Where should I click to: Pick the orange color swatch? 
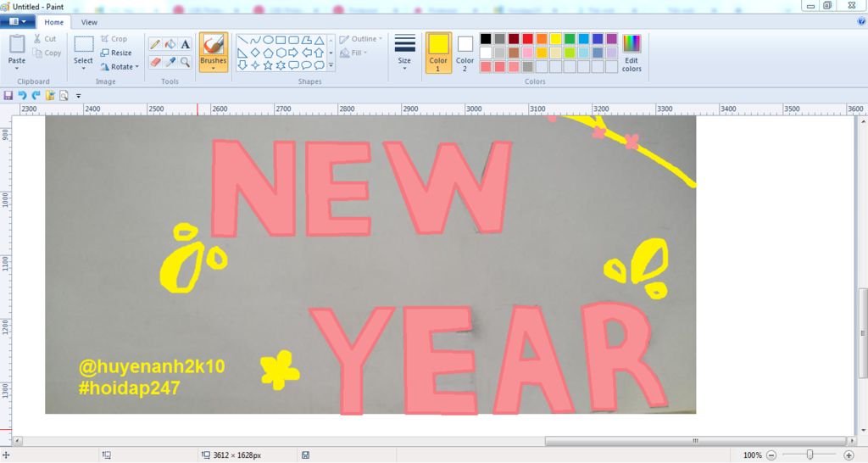pos(542,39)
